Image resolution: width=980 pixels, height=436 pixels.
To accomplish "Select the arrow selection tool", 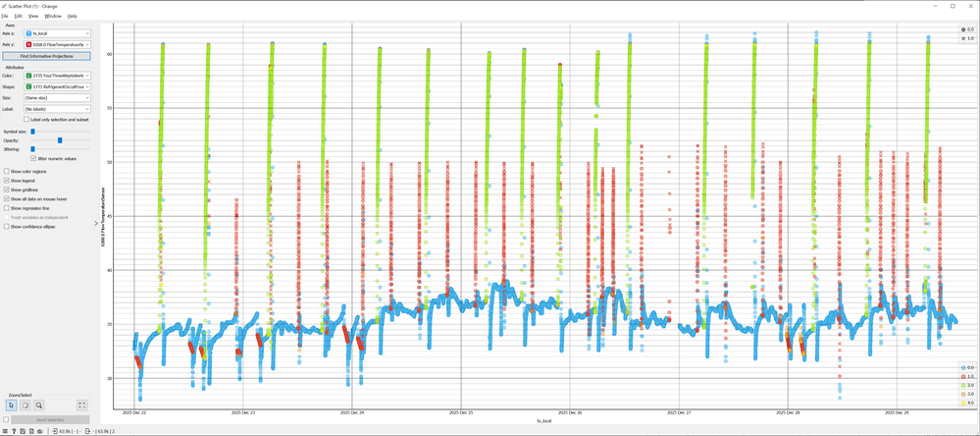I will 12,405.
